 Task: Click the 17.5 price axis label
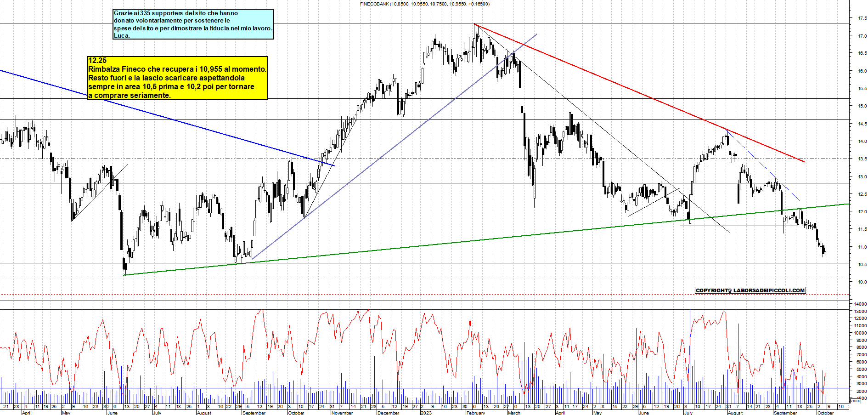[862, 18]
